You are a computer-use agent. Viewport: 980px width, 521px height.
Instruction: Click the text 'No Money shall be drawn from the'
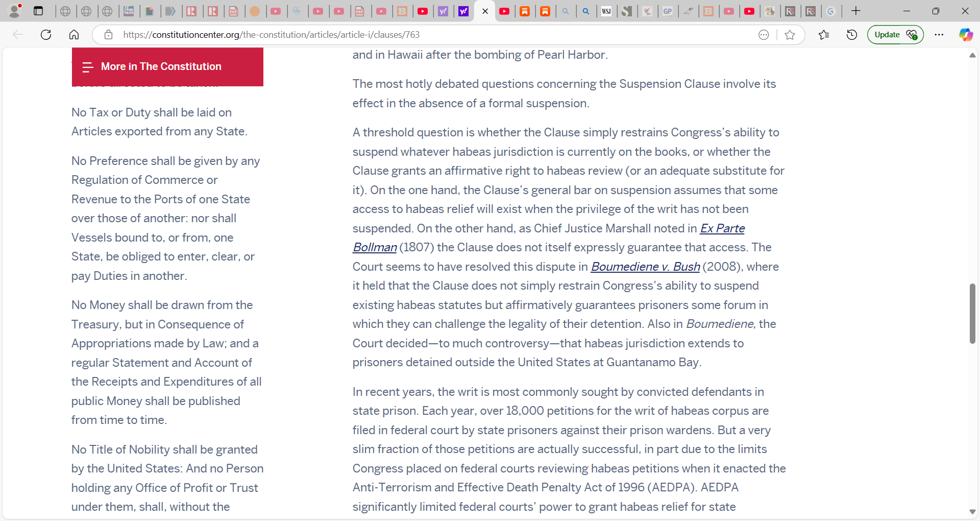pyautogui.click(x=162, y=305)
